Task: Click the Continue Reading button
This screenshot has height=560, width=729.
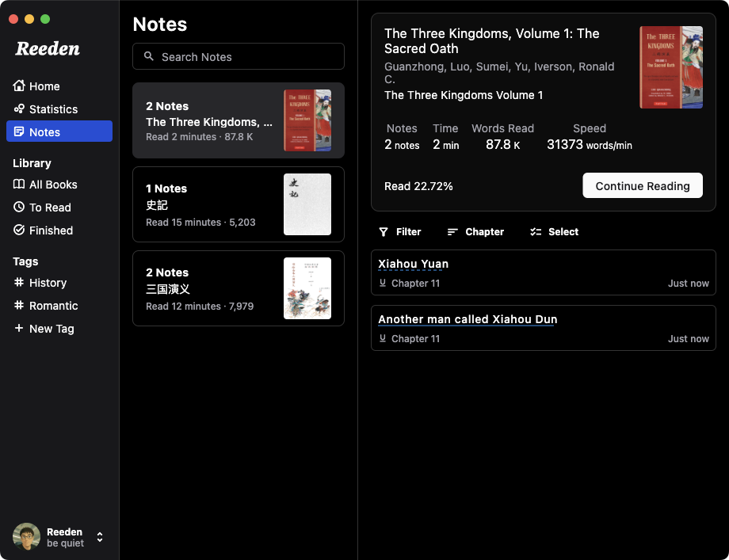Action: pyautogui.click(x=643, y=185)
